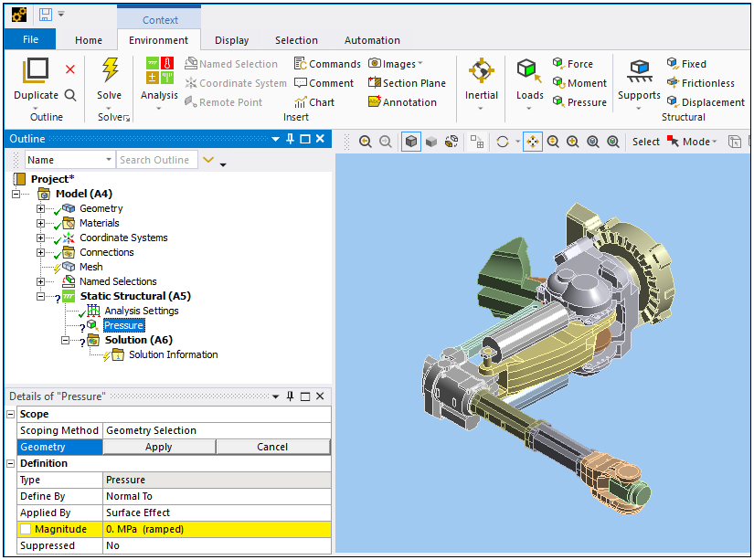Click the Duplicate icon in Outline group

pos(36,71)
